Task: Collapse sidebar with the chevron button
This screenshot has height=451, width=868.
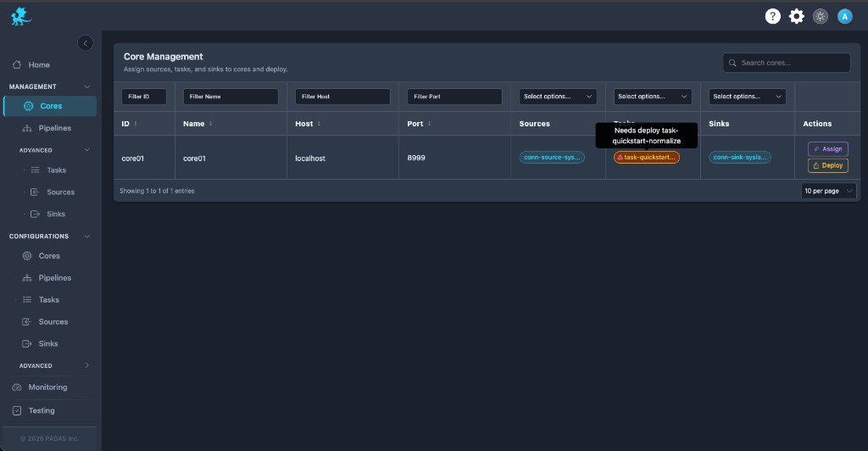Action: tap(86, 43)
